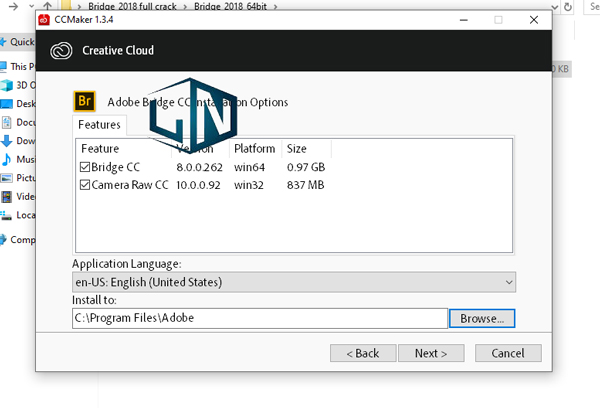The width and height of the screenshot is (600, 408).
Task: Open Documents icon in Explorer sidebar
Action: 7,122
